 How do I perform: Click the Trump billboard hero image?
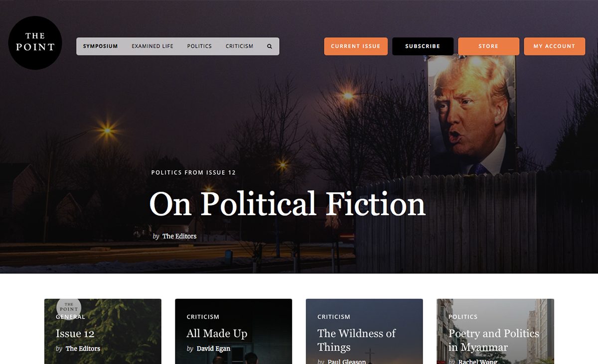coord(472,115)
